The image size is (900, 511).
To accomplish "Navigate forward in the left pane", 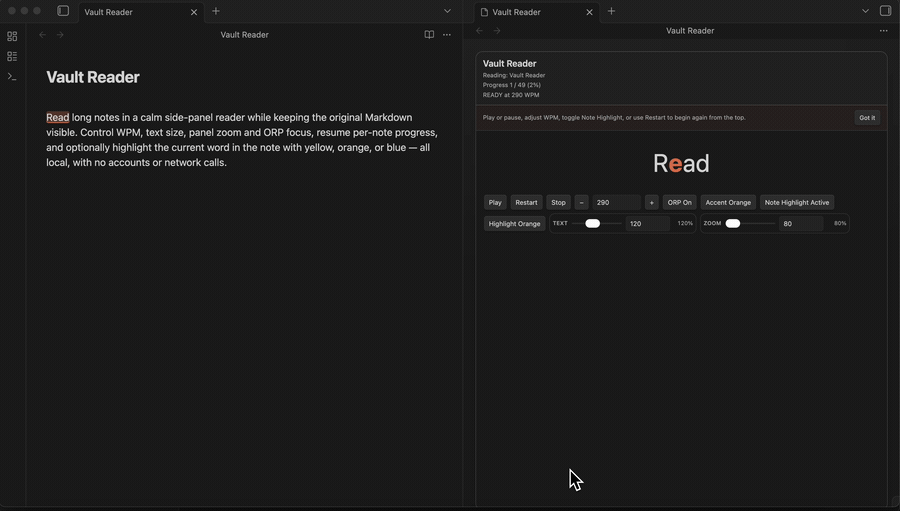I will coord(60,35).
